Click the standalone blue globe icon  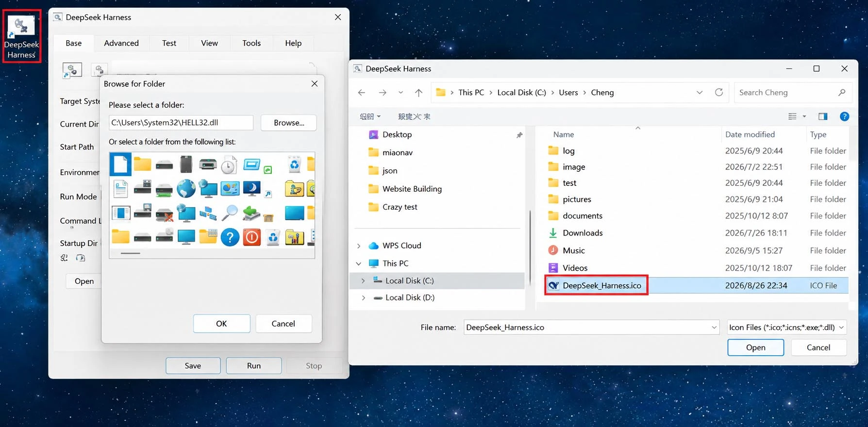tap(186, 188)
